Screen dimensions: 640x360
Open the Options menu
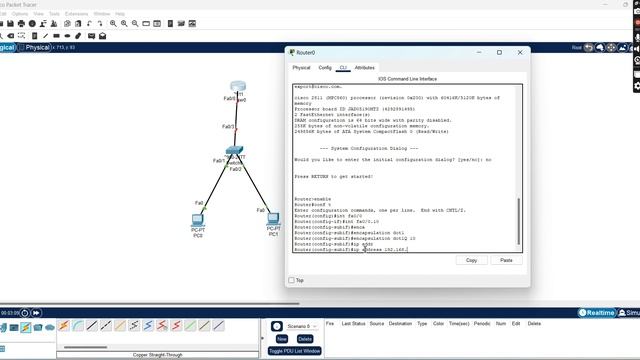[20, 14]
